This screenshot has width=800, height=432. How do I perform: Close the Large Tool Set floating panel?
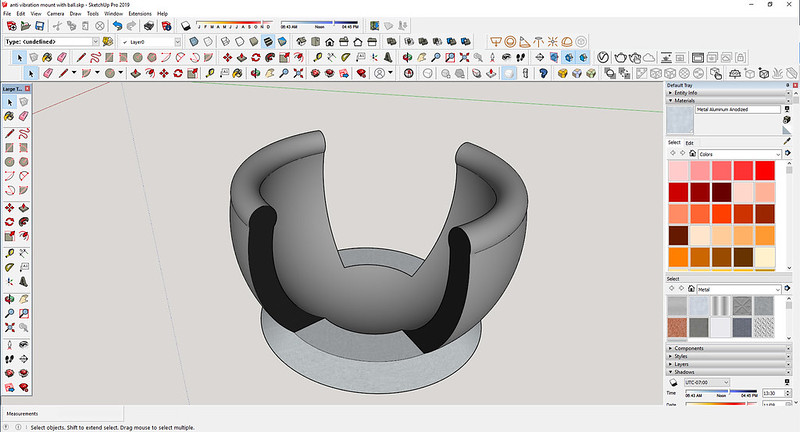(28, 89)
